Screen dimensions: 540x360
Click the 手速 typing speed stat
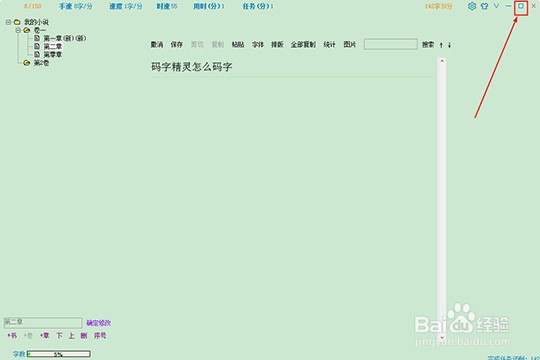[x=76, y=6]
